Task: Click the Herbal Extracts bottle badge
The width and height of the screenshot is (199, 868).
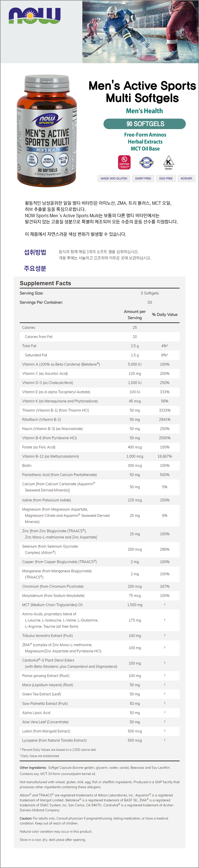Action: coord(48,161)
